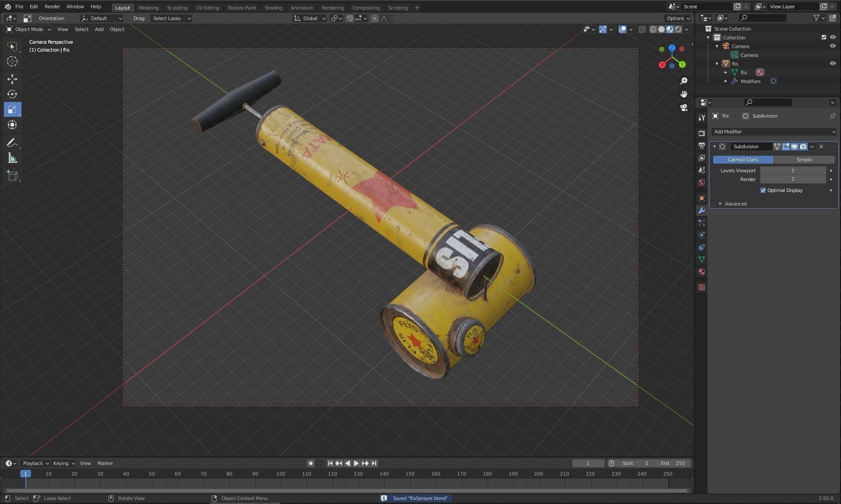Open the File menu
841x504 pixels.
point(19,7)
